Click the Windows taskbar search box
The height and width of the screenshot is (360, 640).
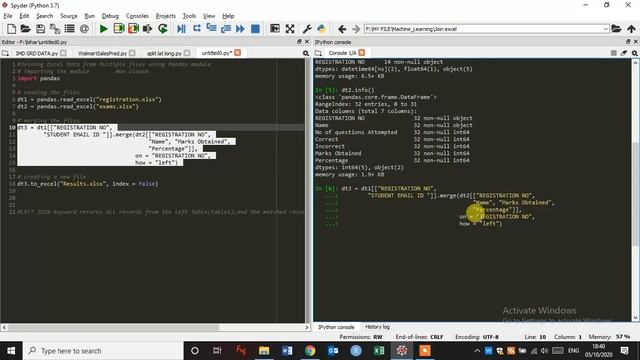pyautogui.click(x=103, y=351)
